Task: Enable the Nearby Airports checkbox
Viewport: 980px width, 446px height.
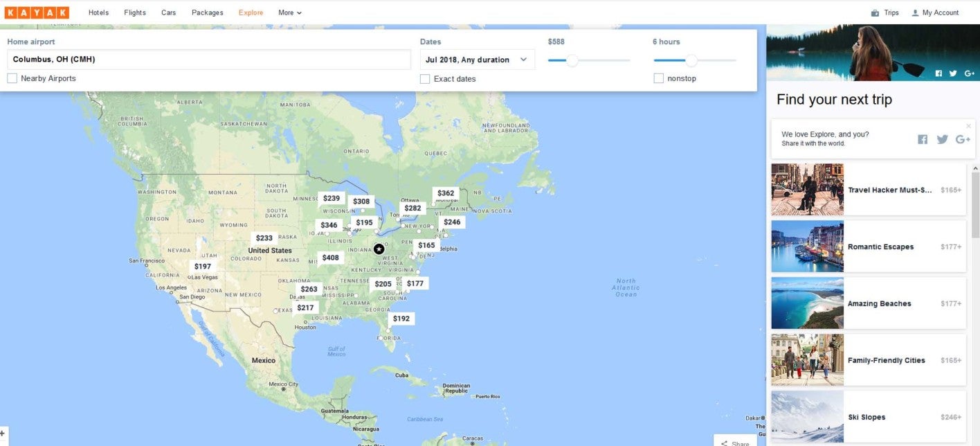Action: (12, 78)
